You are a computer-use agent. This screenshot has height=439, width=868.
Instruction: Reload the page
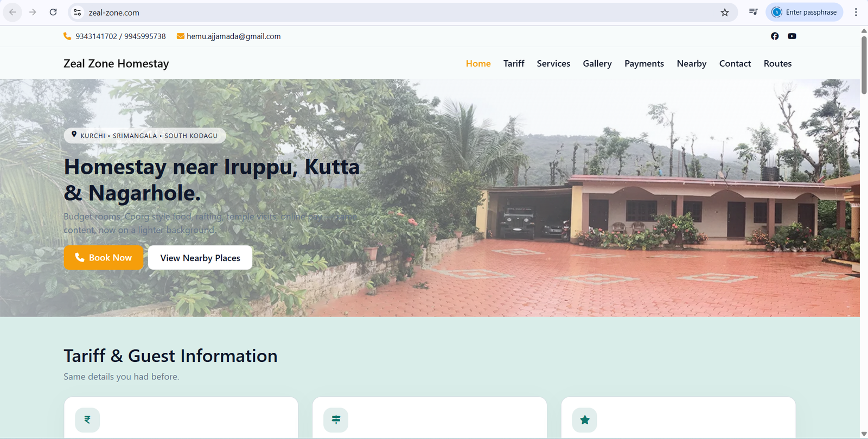[x=53, y=12]
